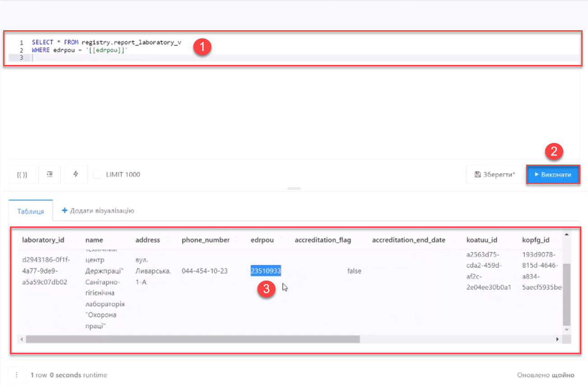
Task: Click the format query icon
Action: click(50, 175)
